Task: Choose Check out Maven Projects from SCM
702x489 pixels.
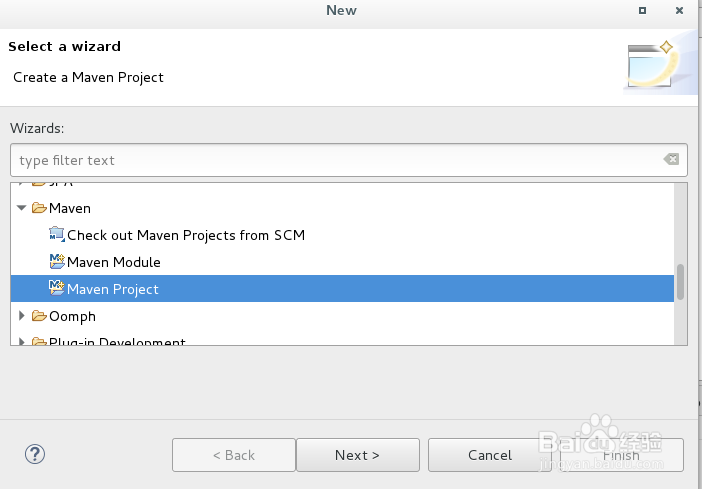Action: (186, 235)
